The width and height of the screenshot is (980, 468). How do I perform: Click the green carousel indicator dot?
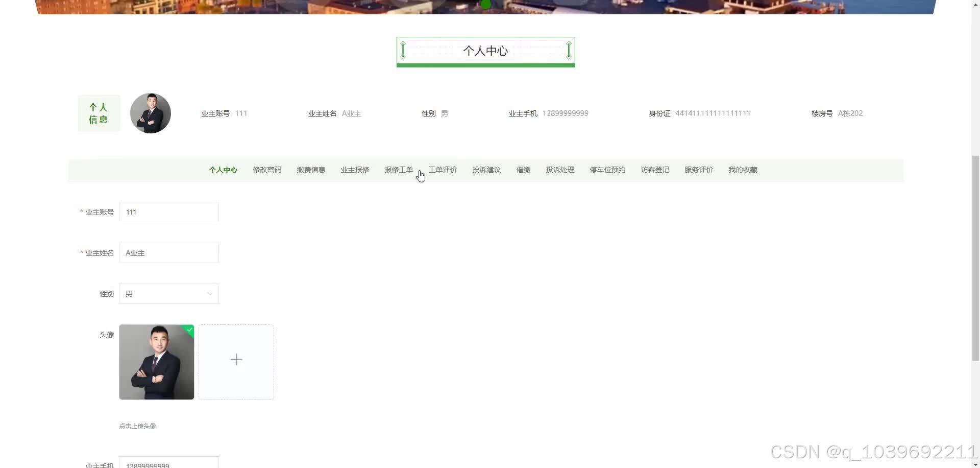coord(486,5)
